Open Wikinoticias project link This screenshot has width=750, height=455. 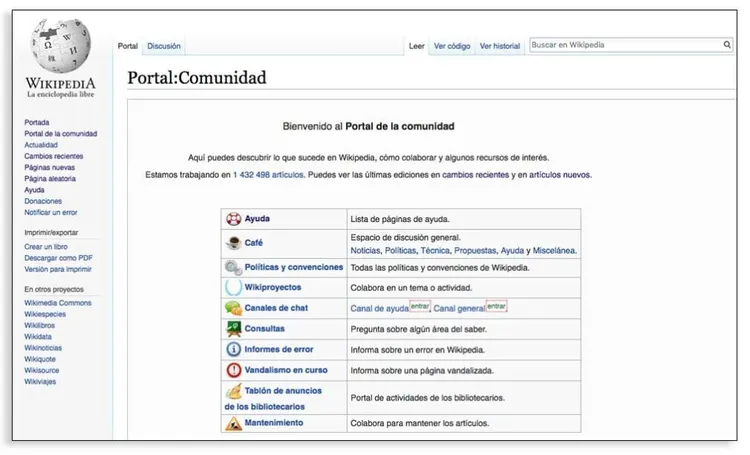click(43, 348)
